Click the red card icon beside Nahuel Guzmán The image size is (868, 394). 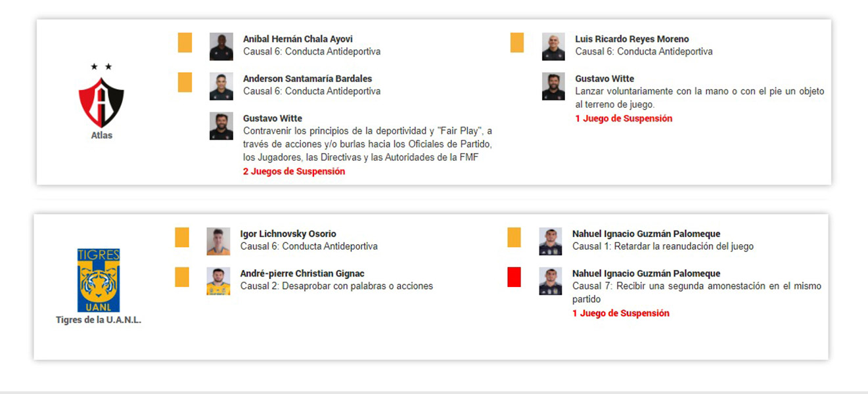tap(514, 277)
